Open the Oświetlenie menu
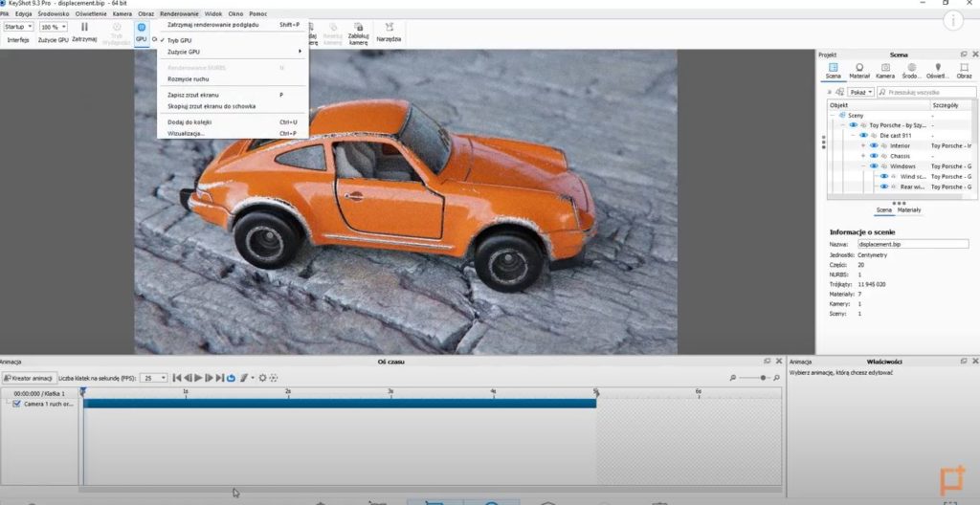The width and height of the screenshot is (980, 505). tap(91, 13)
